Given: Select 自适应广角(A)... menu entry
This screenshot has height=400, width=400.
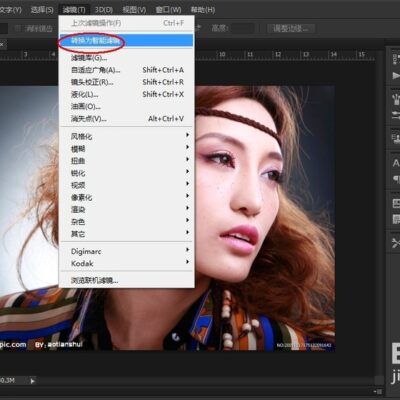Looking at the screenshot, I should click(127, 70).
